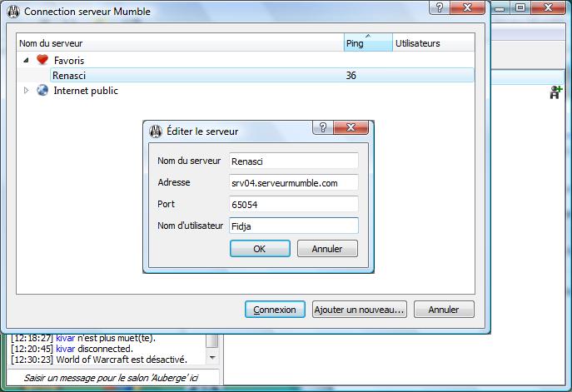Viewport: 572px width, 392px height.
Task: Click kivar link in n'est plus muet(te) line
Action: point(65,338)
